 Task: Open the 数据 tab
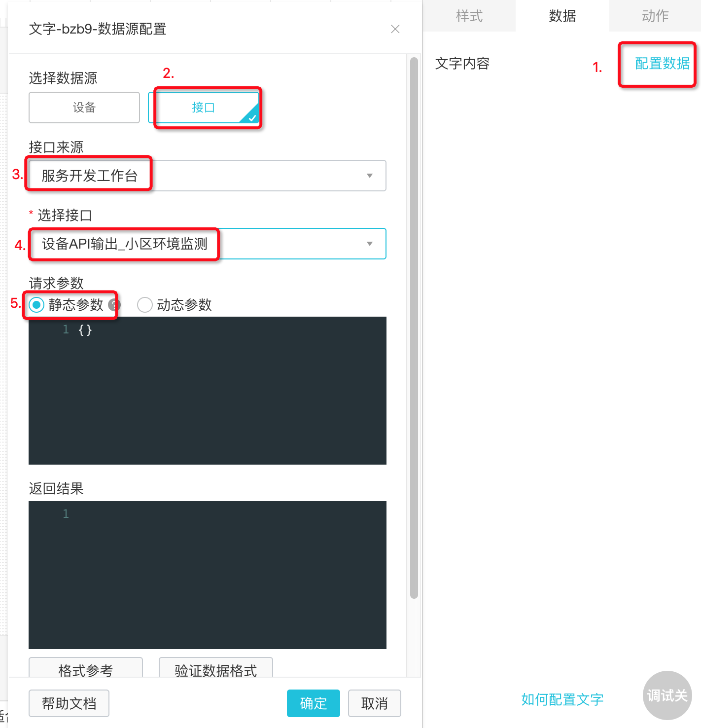(x=562, y=16)
